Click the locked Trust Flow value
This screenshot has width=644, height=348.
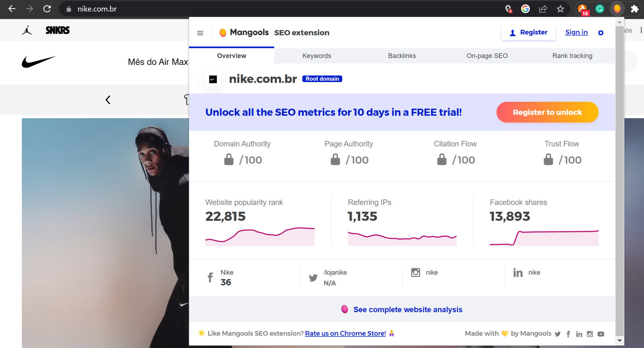(562, 159)
